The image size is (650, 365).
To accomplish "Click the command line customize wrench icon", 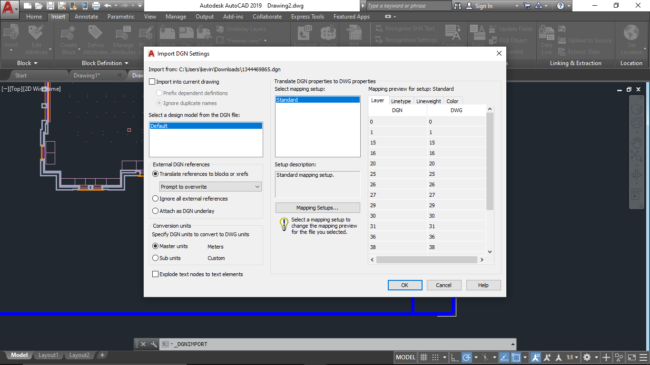I will tap(154, 344).
